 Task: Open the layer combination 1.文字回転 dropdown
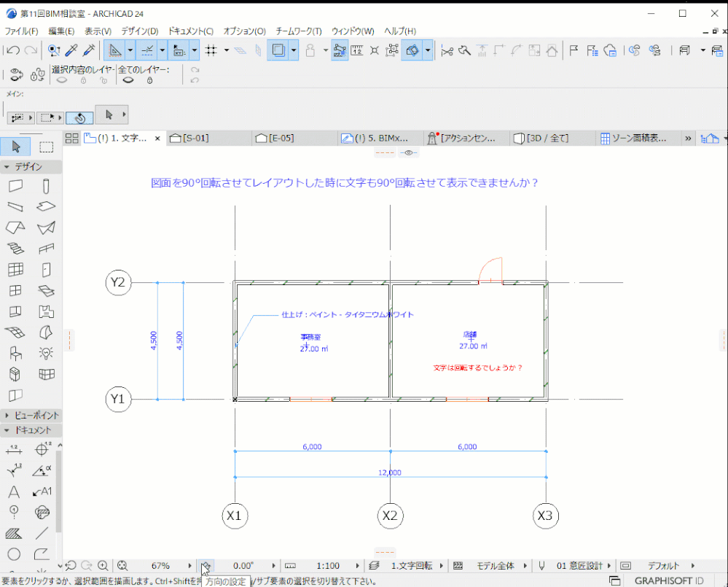point(441,566)
